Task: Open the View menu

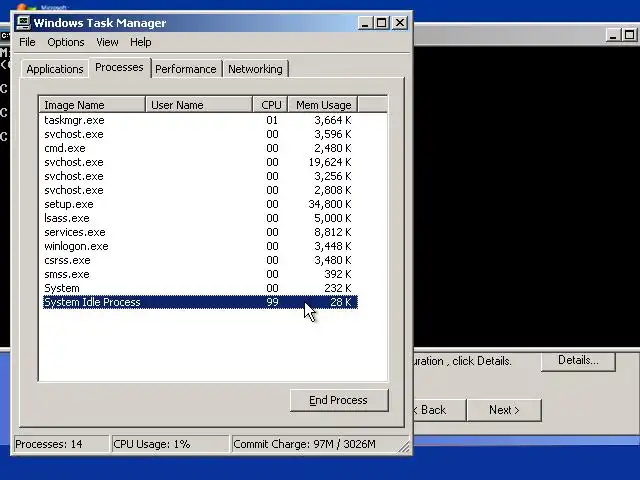Action: (x=107, y=42)
